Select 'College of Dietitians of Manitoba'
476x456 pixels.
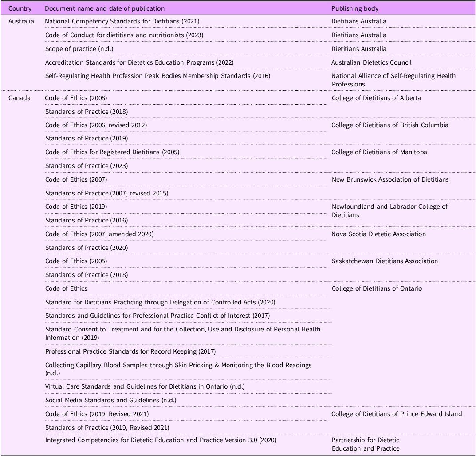pyautogui.click(x=379, y=152)
